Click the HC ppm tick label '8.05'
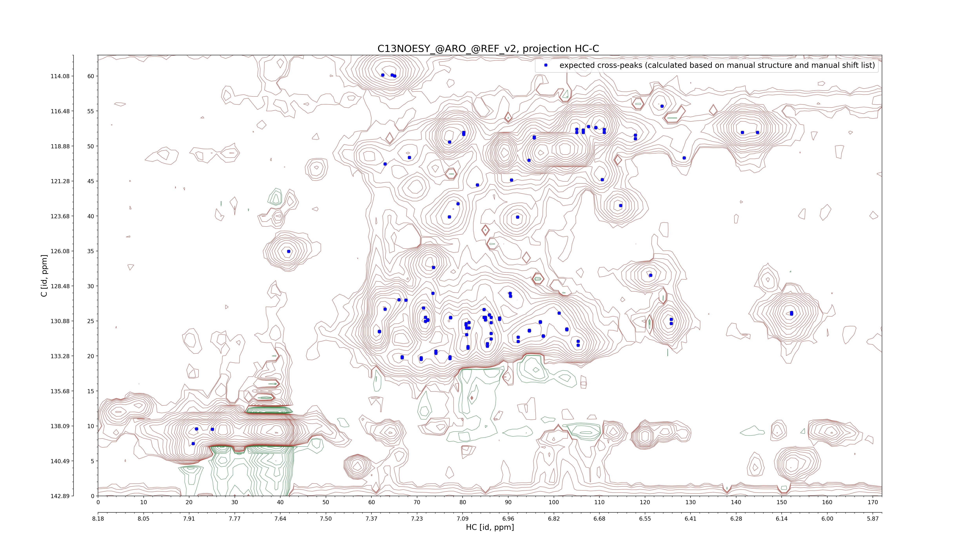This screenshot has height=551, width=980. pos(143,519)
